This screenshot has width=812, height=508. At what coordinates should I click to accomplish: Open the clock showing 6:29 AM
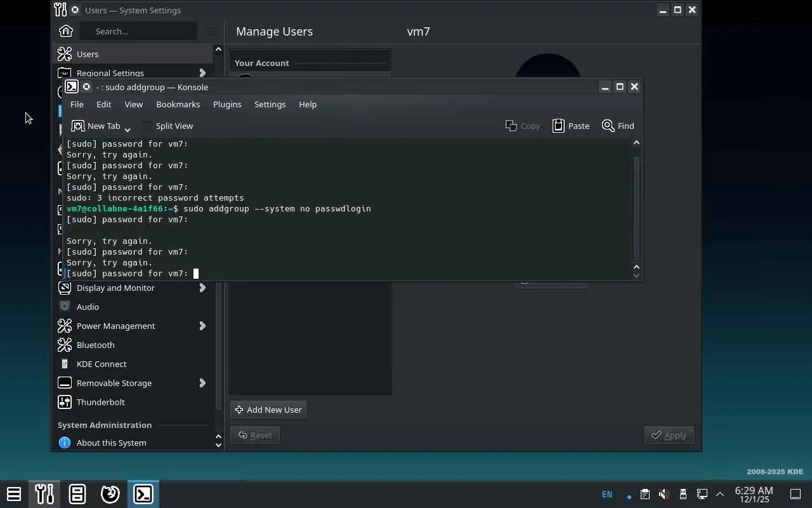[754, 494]
